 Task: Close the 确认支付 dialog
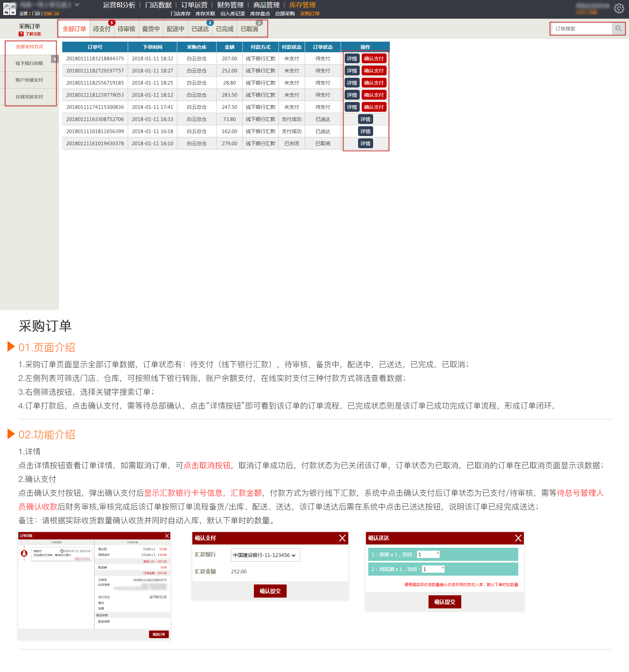pos(342,538)
